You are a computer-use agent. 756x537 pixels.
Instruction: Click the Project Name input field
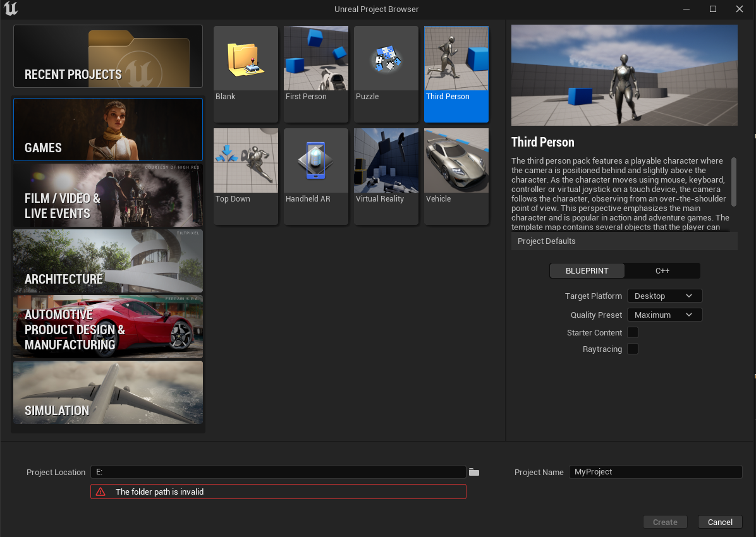point(655,472)
